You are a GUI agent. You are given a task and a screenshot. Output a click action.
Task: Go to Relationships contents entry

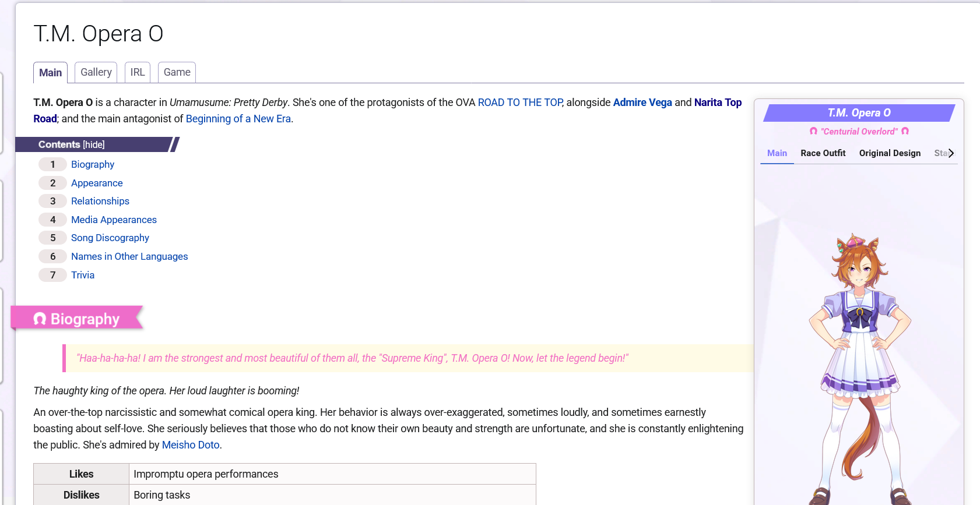[x=100, y=201]
